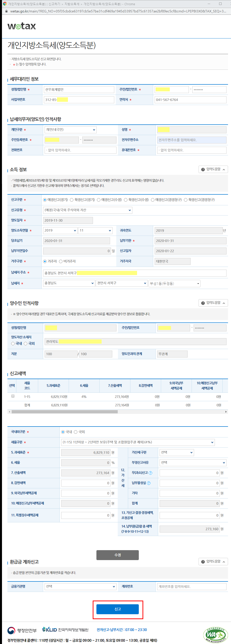
Task: Click the wetax logo
Action: 22,26
